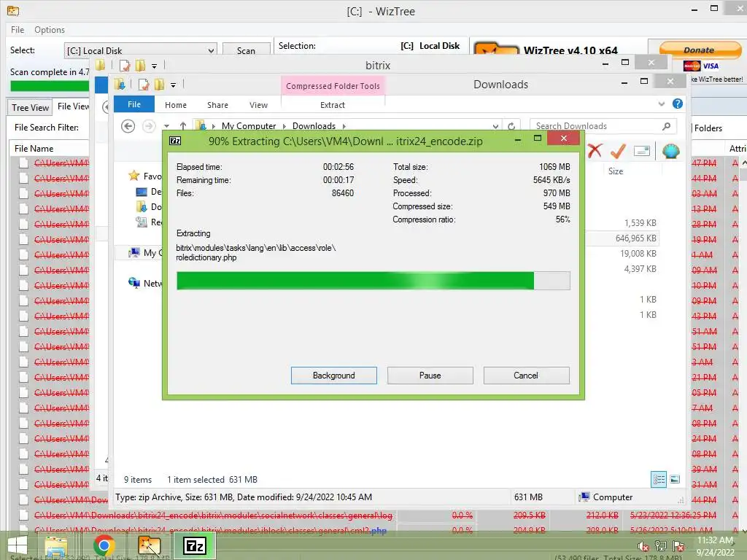
Task: Click the Donate button in WizTree
Action: coord(700,50)
